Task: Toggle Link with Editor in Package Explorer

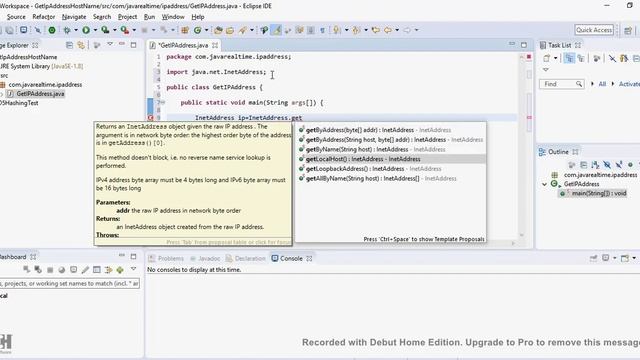Action: coord(81,45)
